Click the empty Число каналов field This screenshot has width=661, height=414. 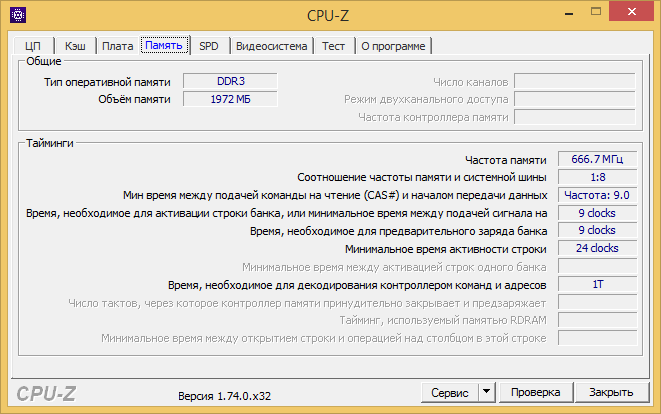[575, 81]
